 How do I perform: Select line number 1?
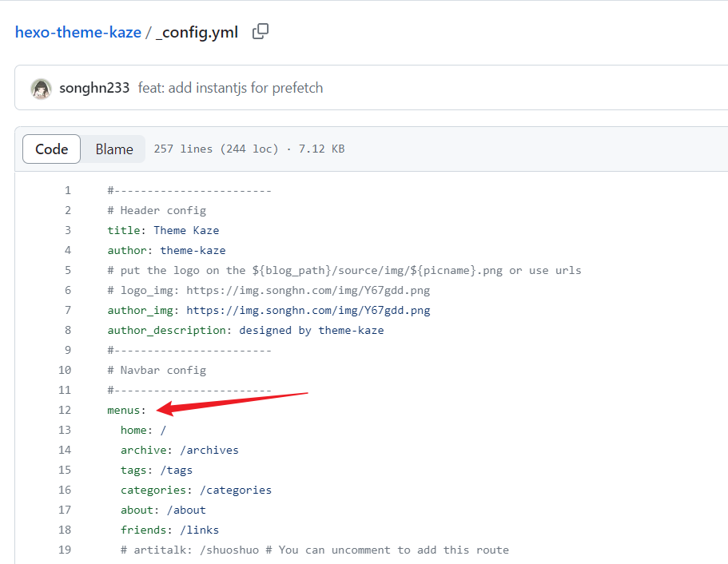[68, 190]
